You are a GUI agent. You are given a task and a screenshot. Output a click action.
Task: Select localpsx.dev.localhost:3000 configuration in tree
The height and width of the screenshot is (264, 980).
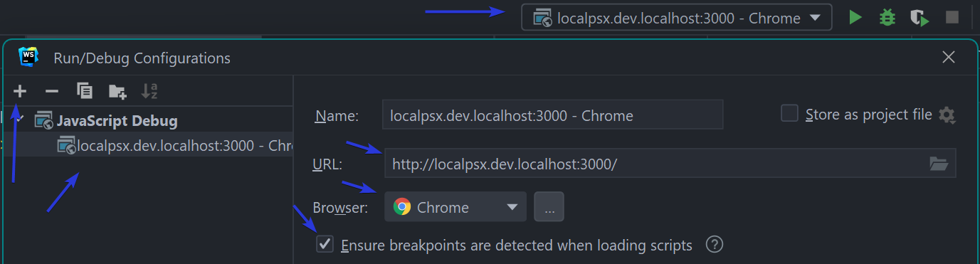[174, 146]
